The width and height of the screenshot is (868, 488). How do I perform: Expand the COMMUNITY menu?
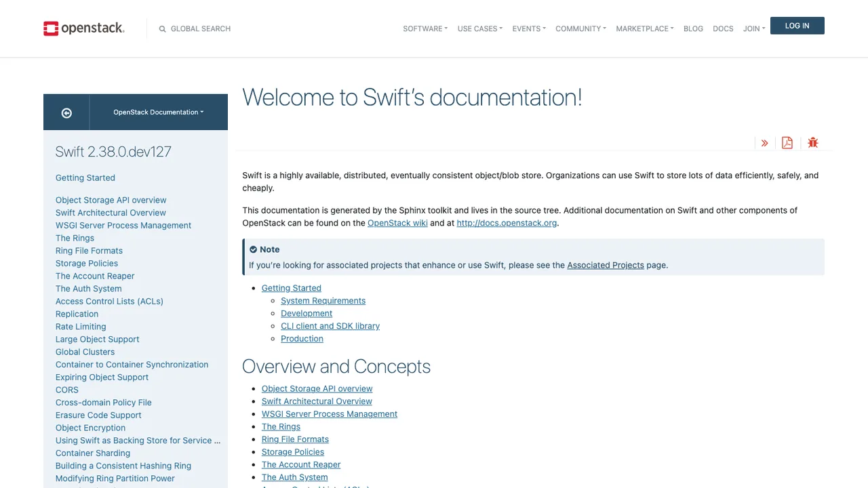click(x=581, y=29)
